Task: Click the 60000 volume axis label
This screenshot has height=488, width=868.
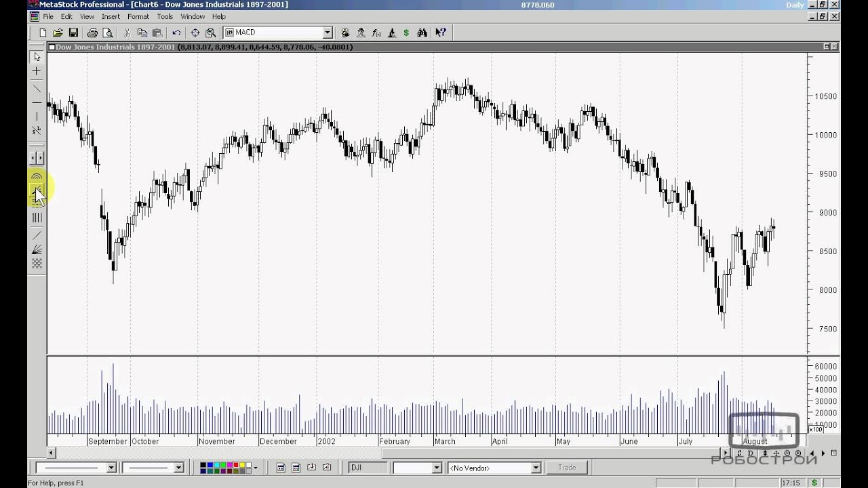Action: 826,366
